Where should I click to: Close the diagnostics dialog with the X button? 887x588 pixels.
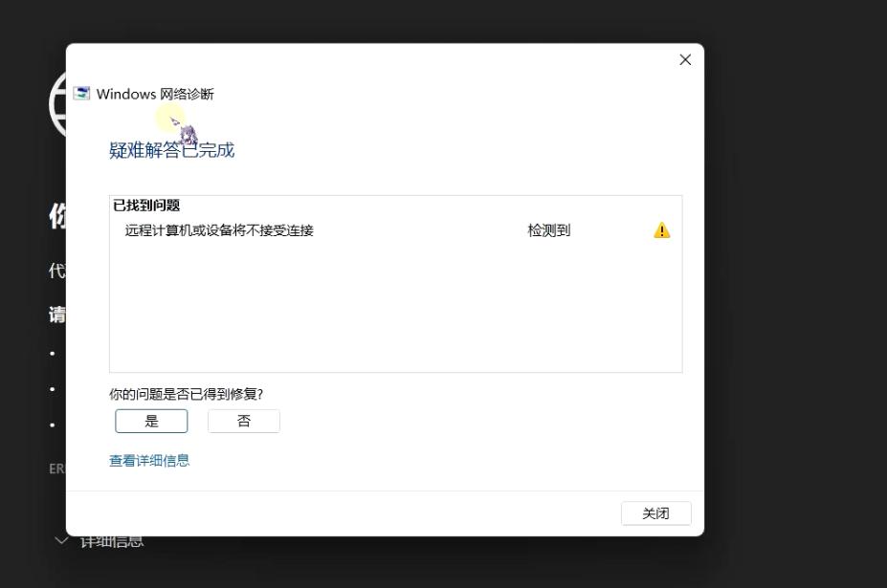[x=684, y=59]
